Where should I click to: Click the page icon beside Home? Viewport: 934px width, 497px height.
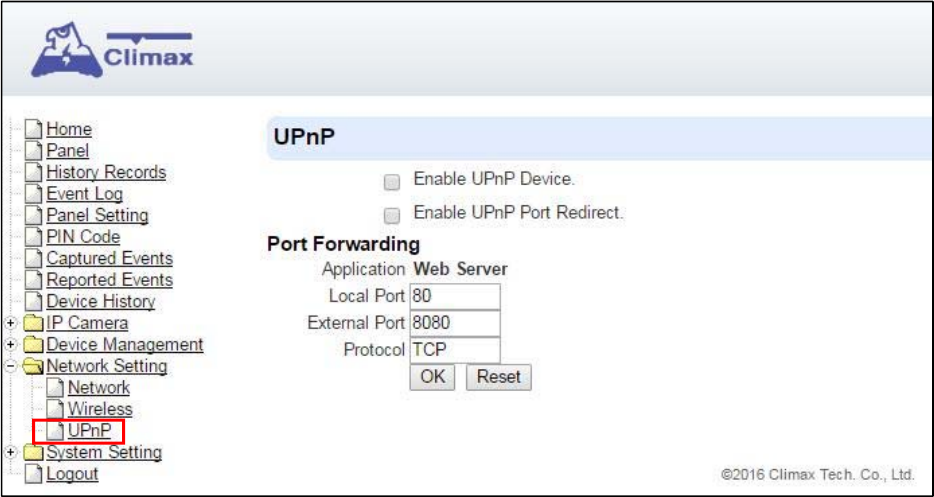tap(35, 129)
